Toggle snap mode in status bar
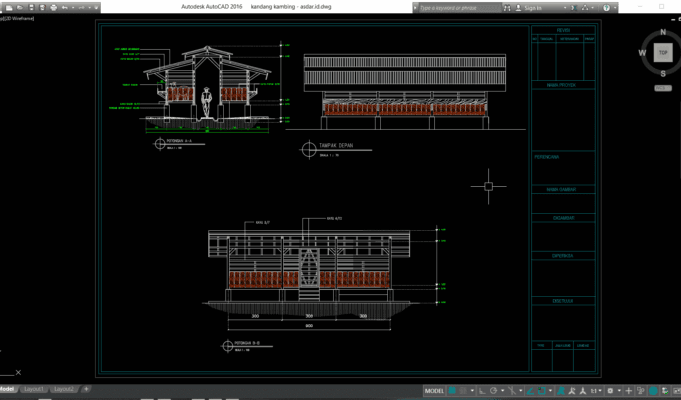The height and width of the screenshot is (400, 681). coord(463,391)
